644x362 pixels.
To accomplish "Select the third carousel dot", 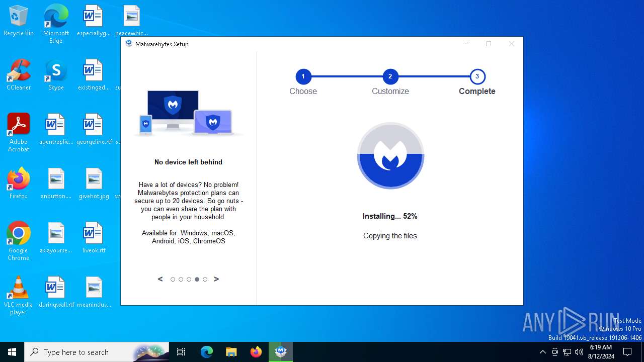I will point(189,279).
